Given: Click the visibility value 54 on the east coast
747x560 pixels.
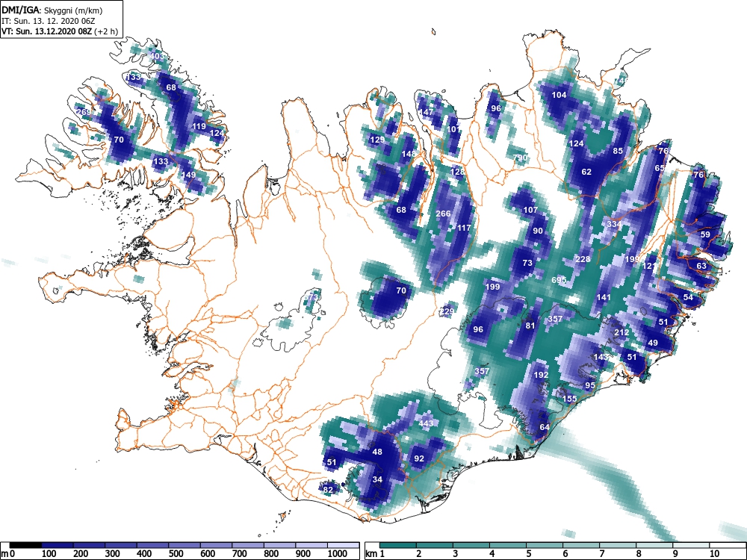Looking at the screenshot, I should pyautogui.click(x=688, y=297).
